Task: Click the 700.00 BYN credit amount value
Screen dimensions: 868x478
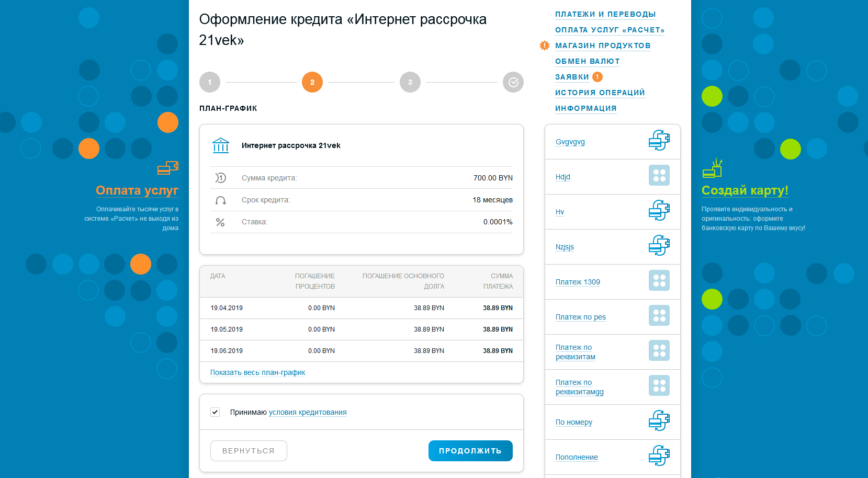Action: pyautogui.click(x=493, y=178)
